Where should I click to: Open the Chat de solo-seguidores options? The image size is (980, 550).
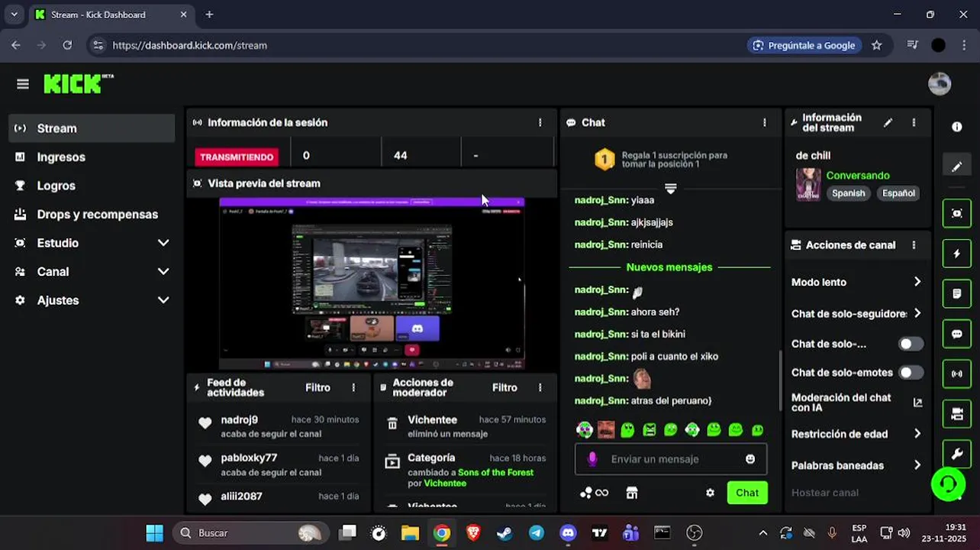(856, 313)
